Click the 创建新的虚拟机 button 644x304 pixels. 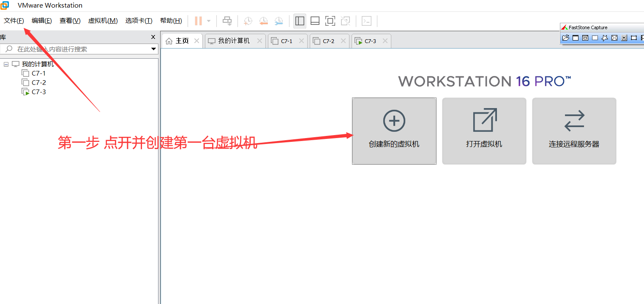394,131
